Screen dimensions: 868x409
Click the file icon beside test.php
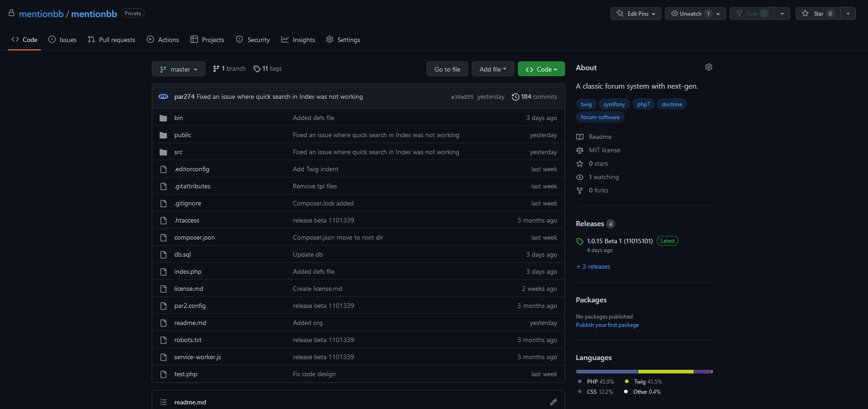(163, 374)
